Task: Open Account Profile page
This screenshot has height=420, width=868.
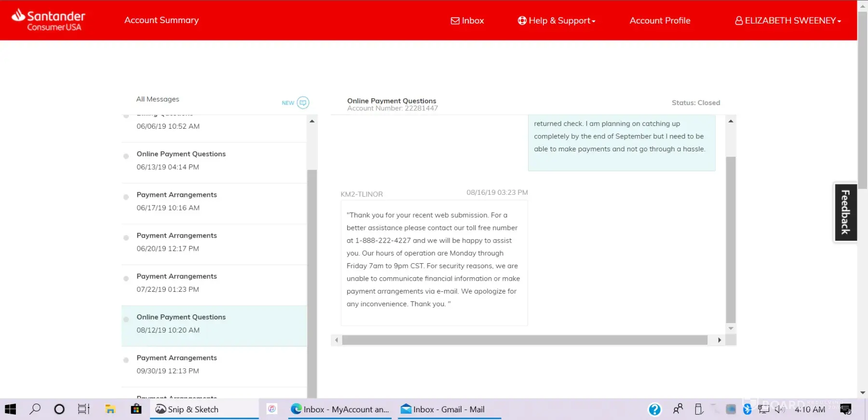Action: 660,21
